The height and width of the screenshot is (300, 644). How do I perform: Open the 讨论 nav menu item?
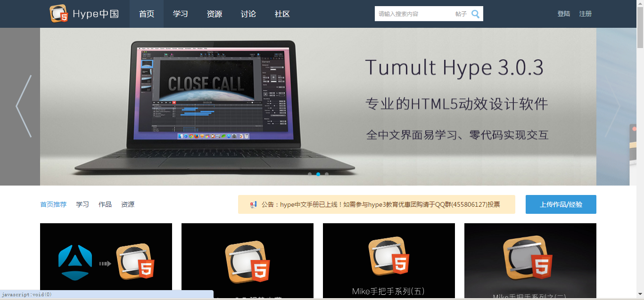pos(248,14)
